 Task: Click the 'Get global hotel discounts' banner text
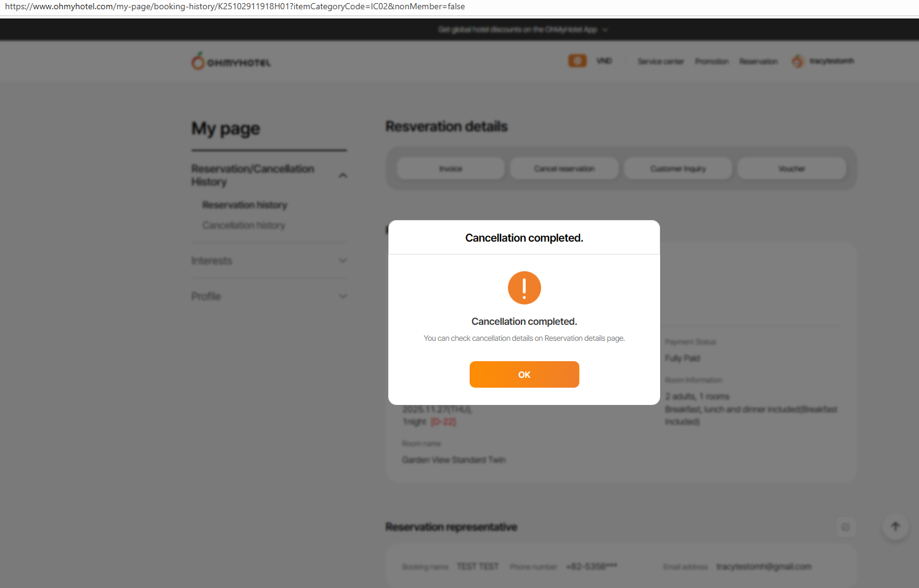tap(518, 30)
